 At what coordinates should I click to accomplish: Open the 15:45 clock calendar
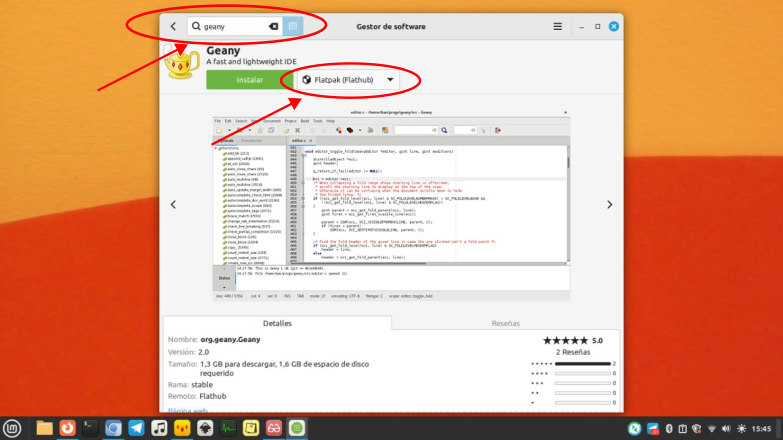point(762,429)
